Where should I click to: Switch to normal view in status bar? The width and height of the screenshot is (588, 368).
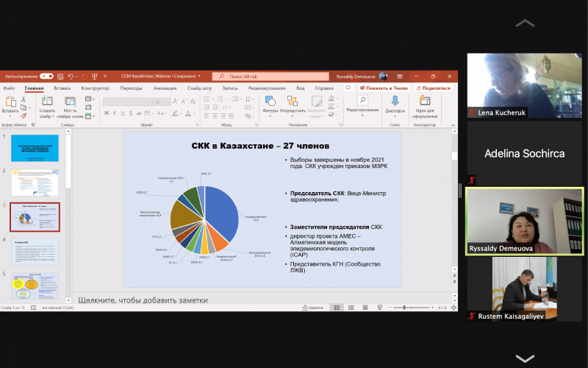coord(337,307)
